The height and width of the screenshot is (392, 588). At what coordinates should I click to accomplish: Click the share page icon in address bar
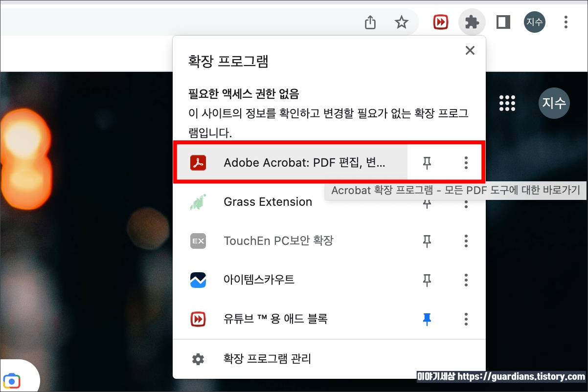370,22
